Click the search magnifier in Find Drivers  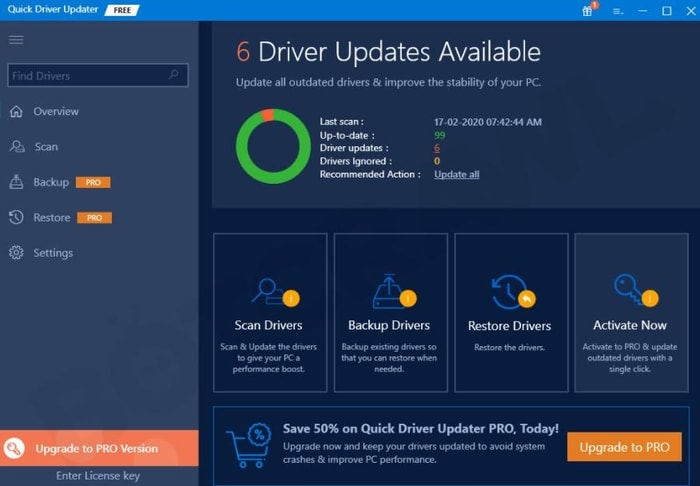174,75
